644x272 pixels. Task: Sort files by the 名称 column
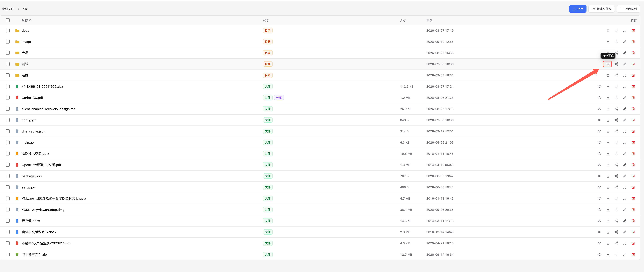pyautogui.click(x=27, y=20)
